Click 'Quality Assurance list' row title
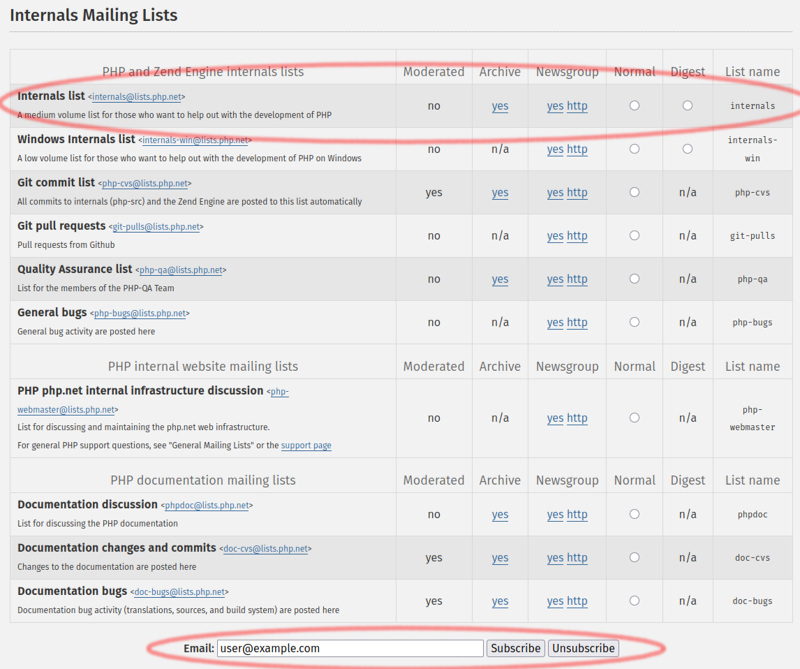This screenshot has height=669, width=800. coord(74,269)
